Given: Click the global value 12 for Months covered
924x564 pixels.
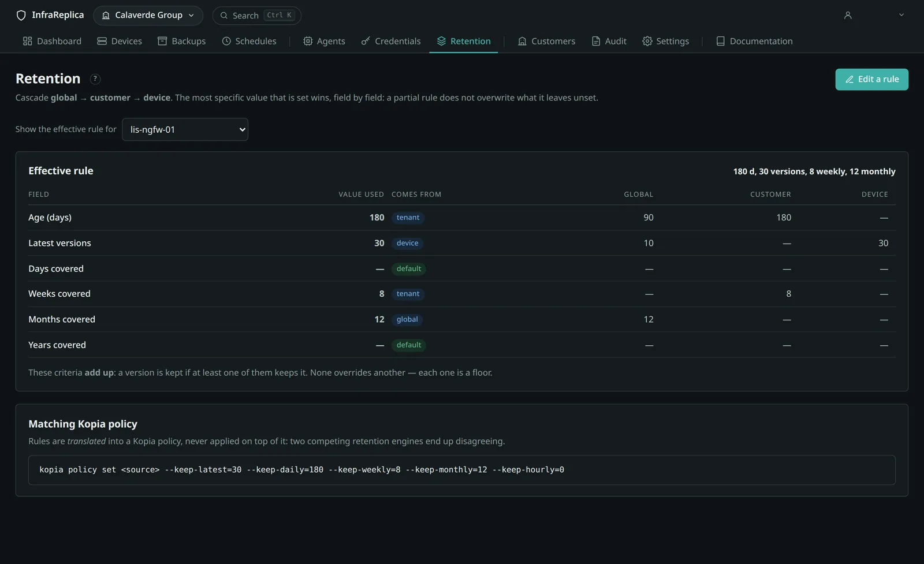Looking at the screenshot, I should (649, 319).
